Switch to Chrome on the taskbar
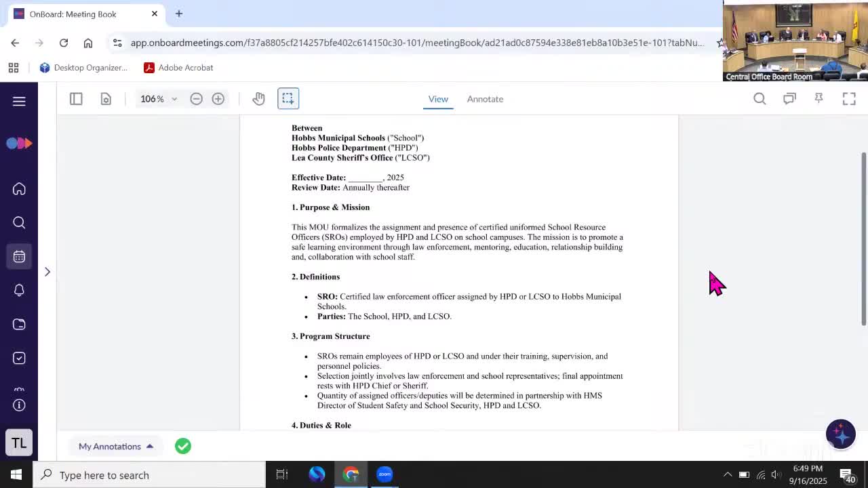 click(x=351, y=474)
